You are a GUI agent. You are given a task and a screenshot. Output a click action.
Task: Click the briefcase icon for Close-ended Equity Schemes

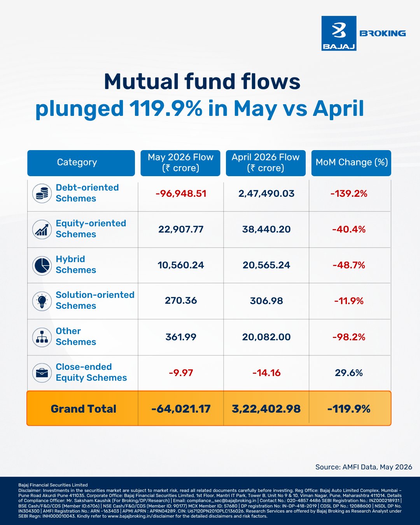tap(42, 373)
